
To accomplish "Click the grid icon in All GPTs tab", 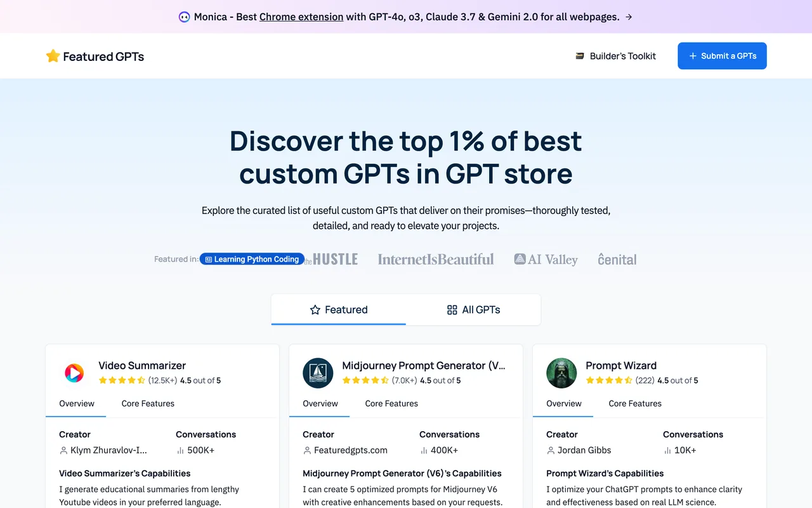I will tap(452, 310).
